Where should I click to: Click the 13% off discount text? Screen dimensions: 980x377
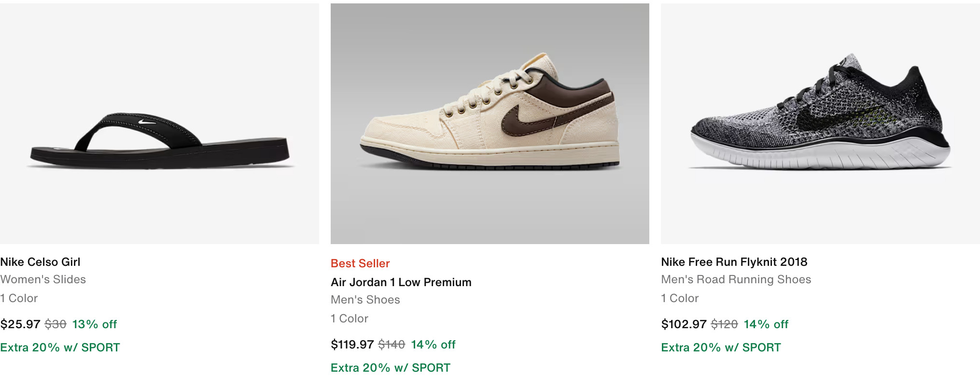95,324
